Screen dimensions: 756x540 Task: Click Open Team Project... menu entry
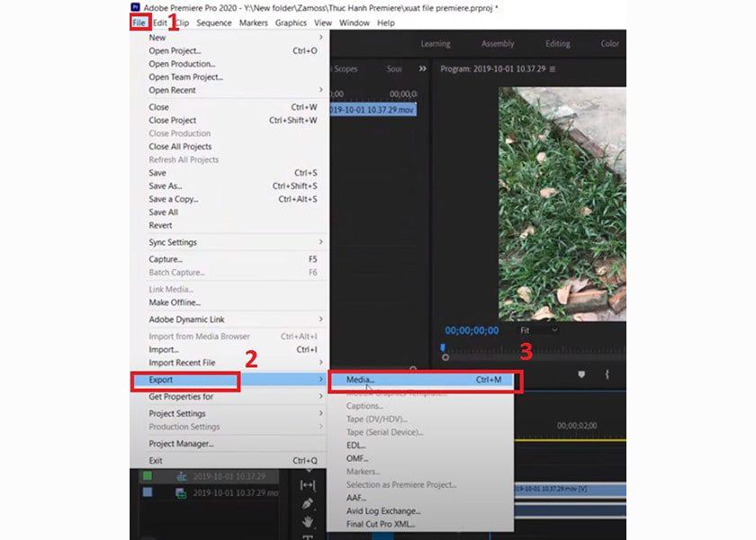(x=229, y=76)
